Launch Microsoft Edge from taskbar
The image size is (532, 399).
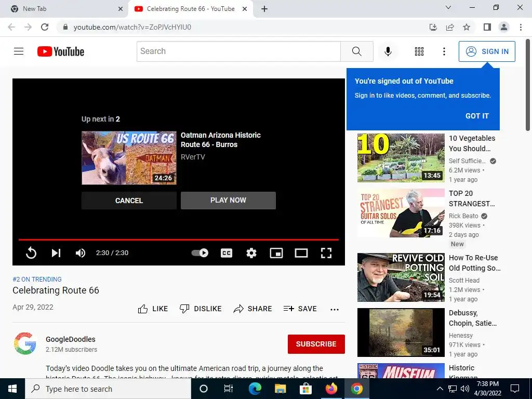pos(255,389)
